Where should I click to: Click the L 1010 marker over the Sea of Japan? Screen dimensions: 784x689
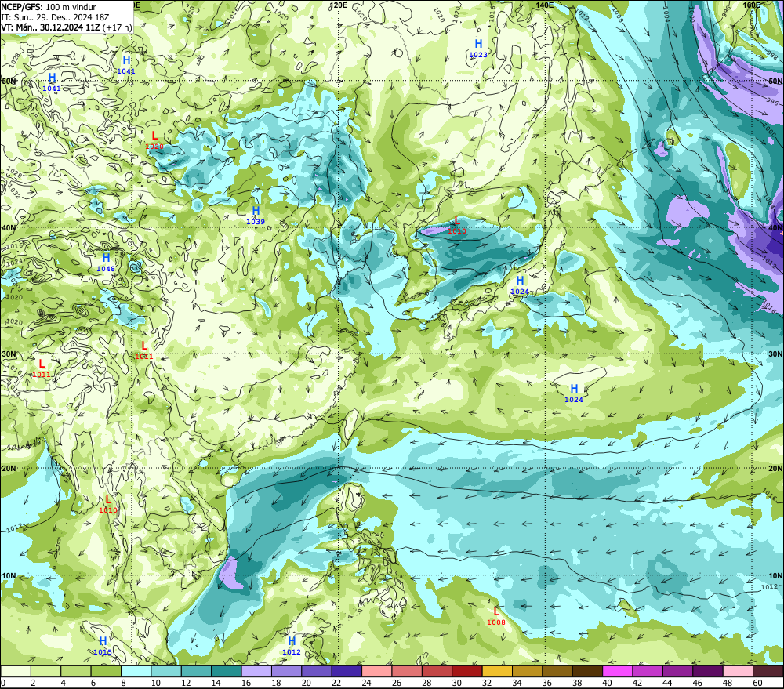(457, 224)
